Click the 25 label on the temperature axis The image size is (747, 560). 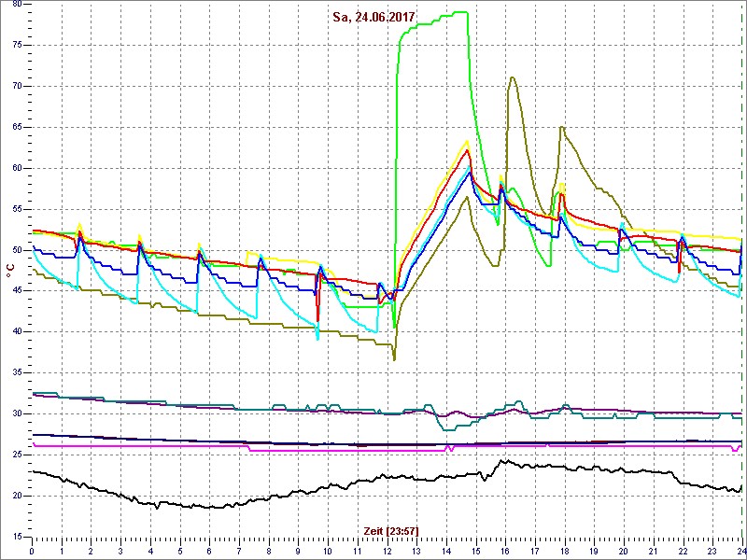(x=17, y=455)
